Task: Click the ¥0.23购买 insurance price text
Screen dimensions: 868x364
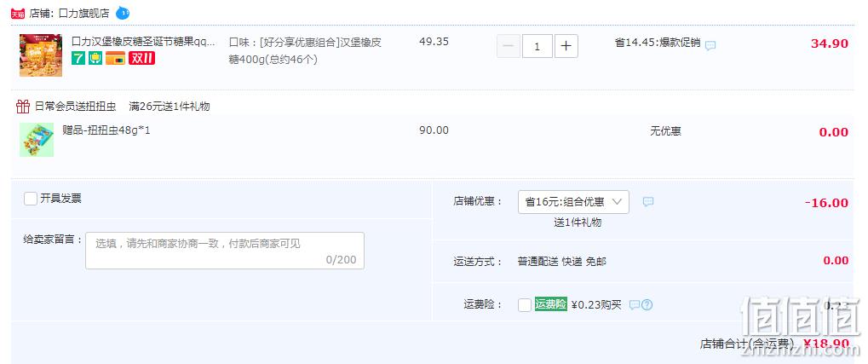Action: [596, 304]
